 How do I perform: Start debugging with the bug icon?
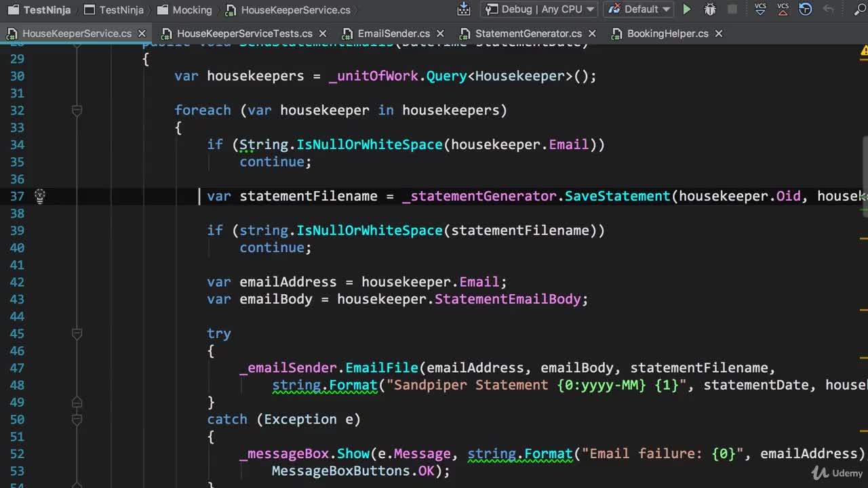(710, 9)
